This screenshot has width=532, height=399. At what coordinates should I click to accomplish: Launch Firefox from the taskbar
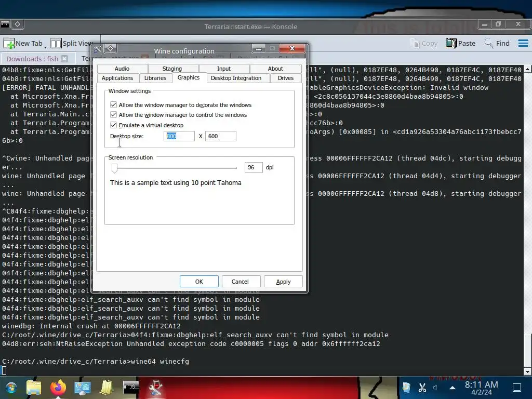click(x=58, y=387)
